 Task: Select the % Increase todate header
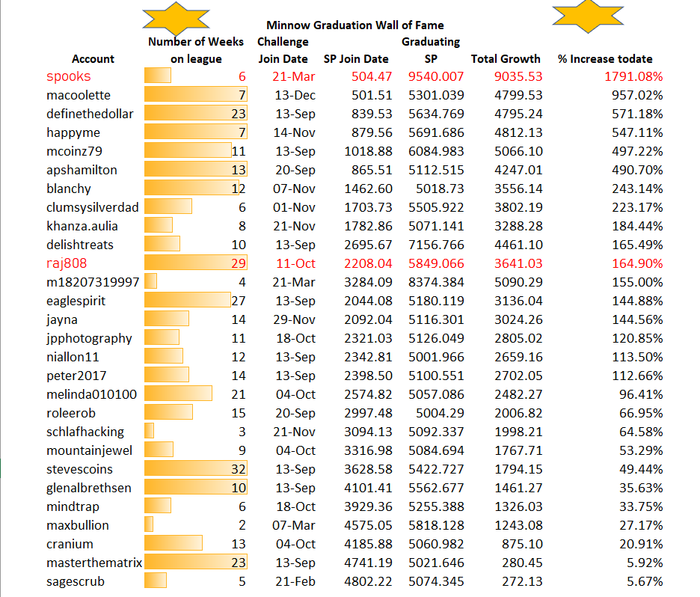tap(605, 59)
